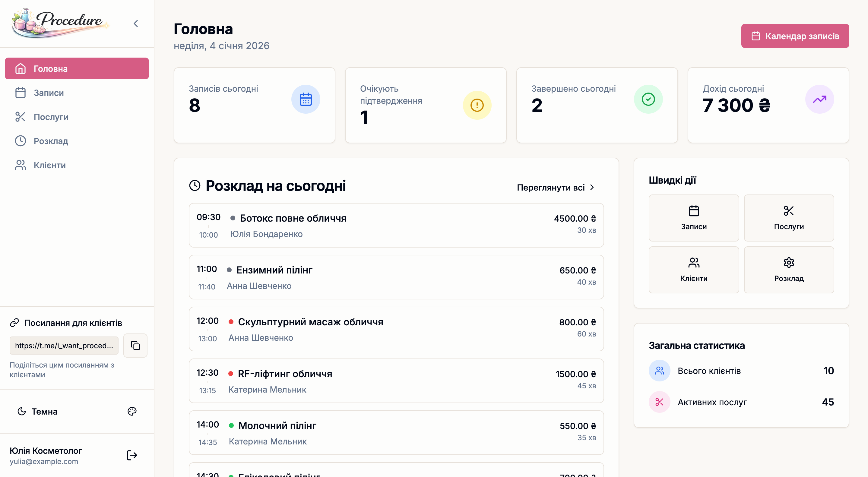Collapse the sidebar using the chevron

(136, 23)
